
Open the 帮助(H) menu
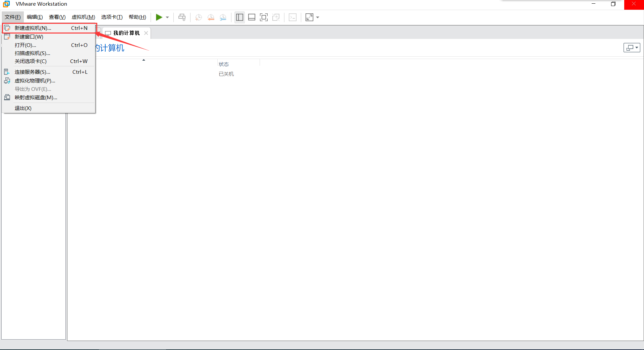click(x=138, y=17)
